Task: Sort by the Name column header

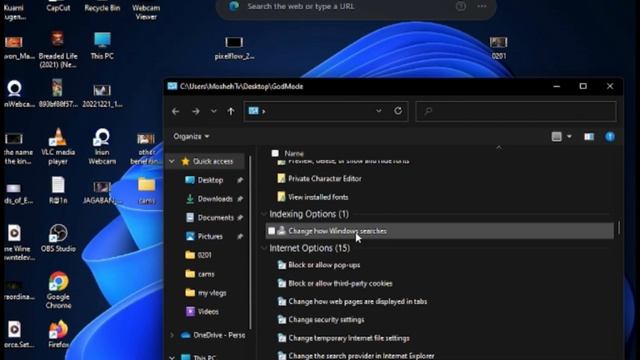Action: (x=294, y=153)
